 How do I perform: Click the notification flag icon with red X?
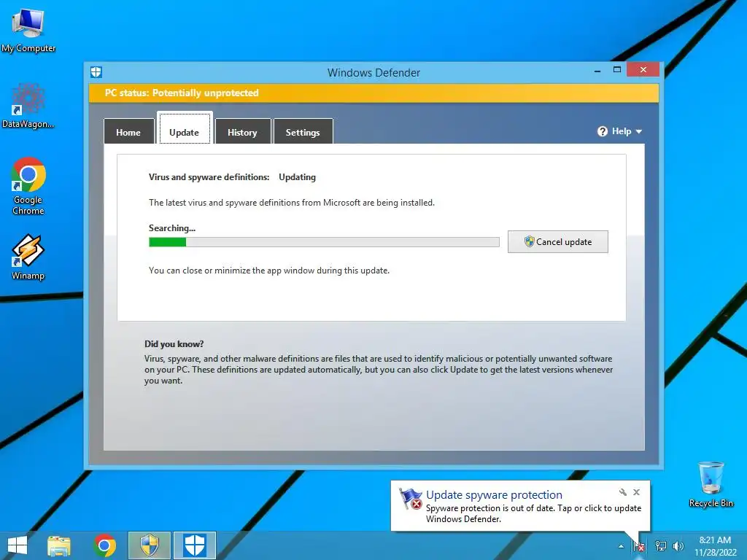click(x=410, y=499)
